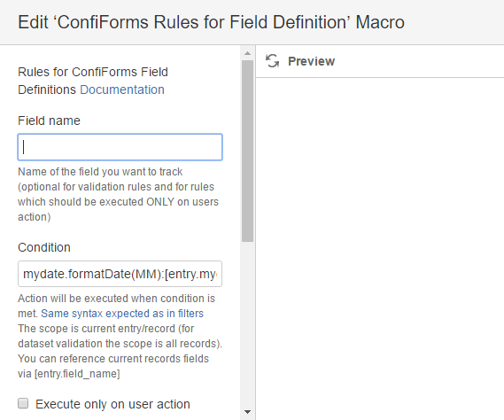
Task: Open the Documentation link
Action: coord(122,89)
